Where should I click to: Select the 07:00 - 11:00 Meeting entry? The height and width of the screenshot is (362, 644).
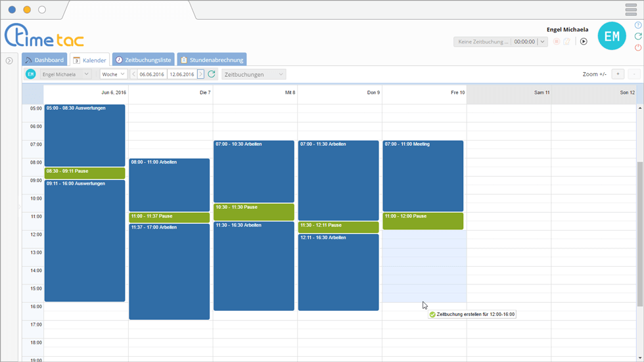pyautogui.click(x=423, y=176)
